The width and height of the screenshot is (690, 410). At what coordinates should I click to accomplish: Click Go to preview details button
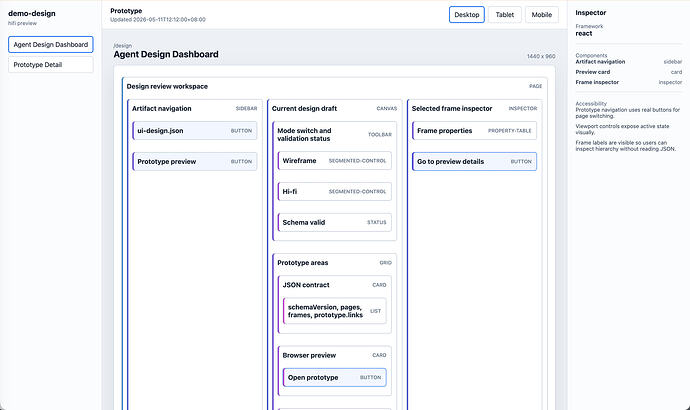click(x=474, y=161)
